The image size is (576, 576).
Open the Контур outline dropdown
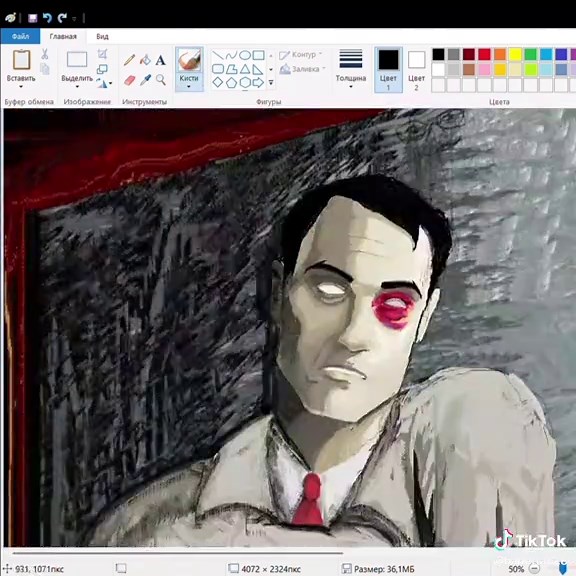point(300,55)
